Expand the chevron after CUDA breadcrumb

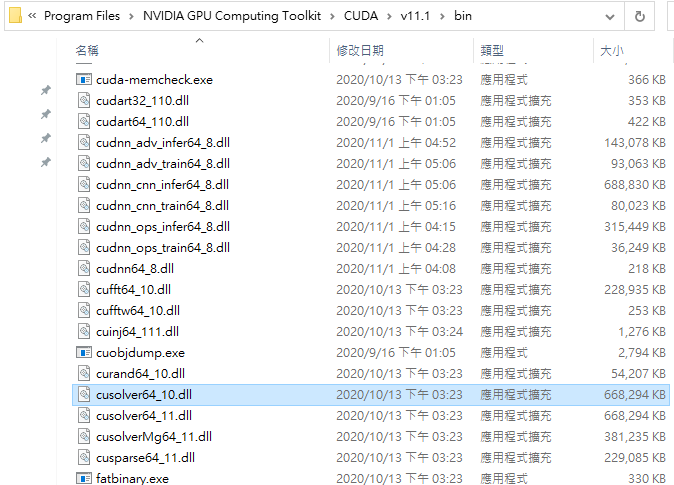pos(389,16)
